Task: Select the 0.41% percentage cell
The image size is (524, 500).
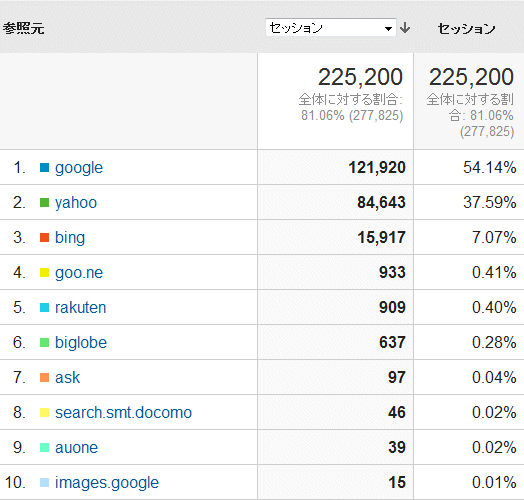Action: pyautogui.click(x=494, y=273)
